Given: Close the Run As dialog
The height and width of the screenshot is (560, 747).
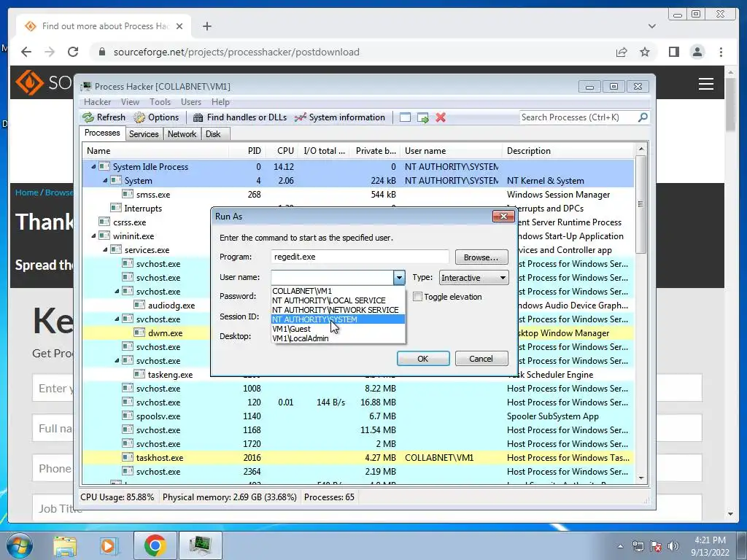Looking at the screenshot, I should 503,216.
